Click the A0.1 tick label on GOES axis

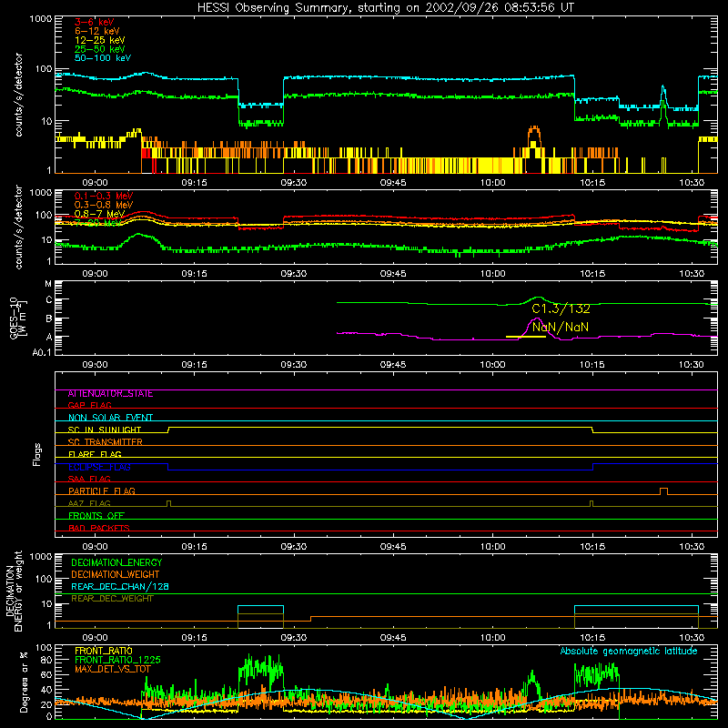coord(41,352)
